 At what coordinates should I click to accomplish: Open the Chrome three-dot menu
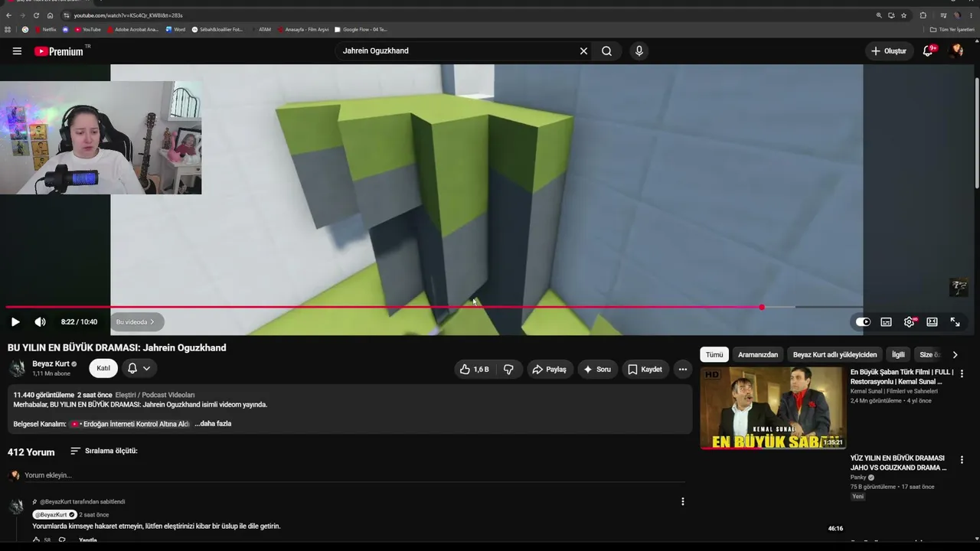click(x=971, y=15)
